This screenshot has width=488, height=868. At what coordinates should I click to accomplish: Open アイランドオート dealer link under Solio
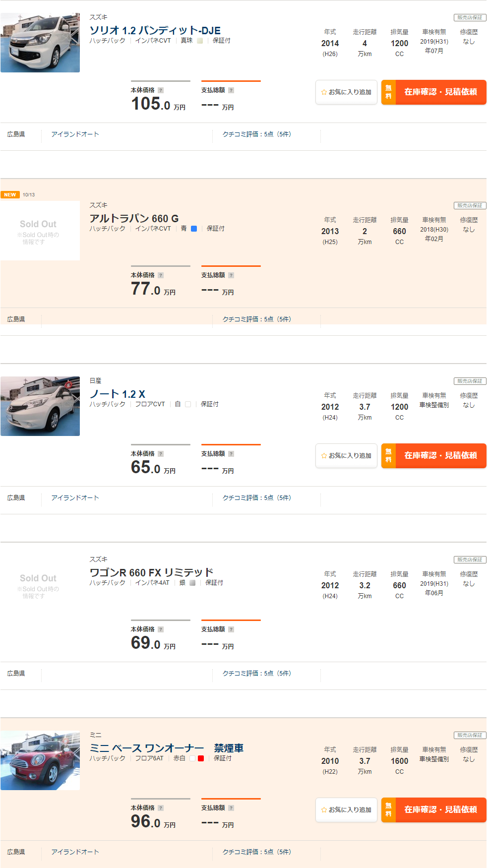tap(75, 134)
